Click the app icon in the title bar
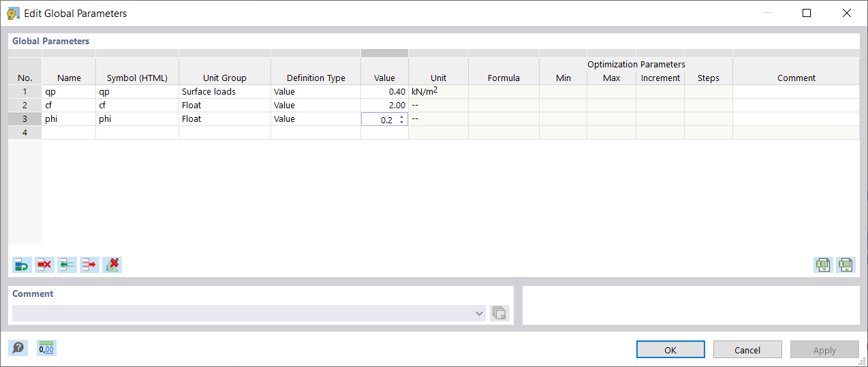Image resolution: width=868 pixels, height=367 pixels. (13, 13)
